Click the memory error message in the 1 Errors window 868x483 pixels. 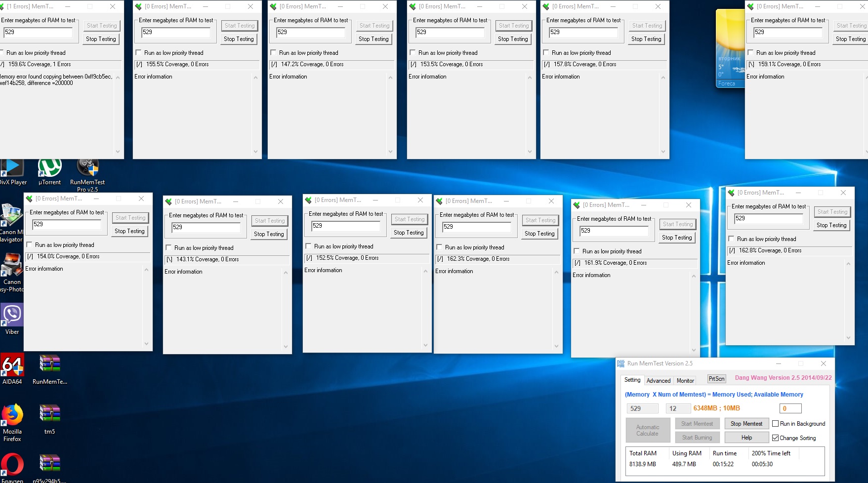pyautogui.click(x=56, y=80)
